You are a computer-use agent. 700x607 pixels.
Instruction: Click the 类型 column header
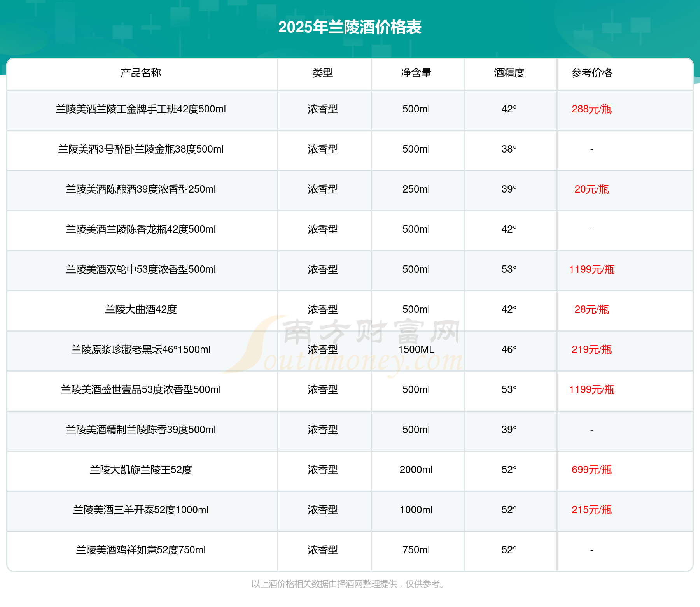[323, 73]
